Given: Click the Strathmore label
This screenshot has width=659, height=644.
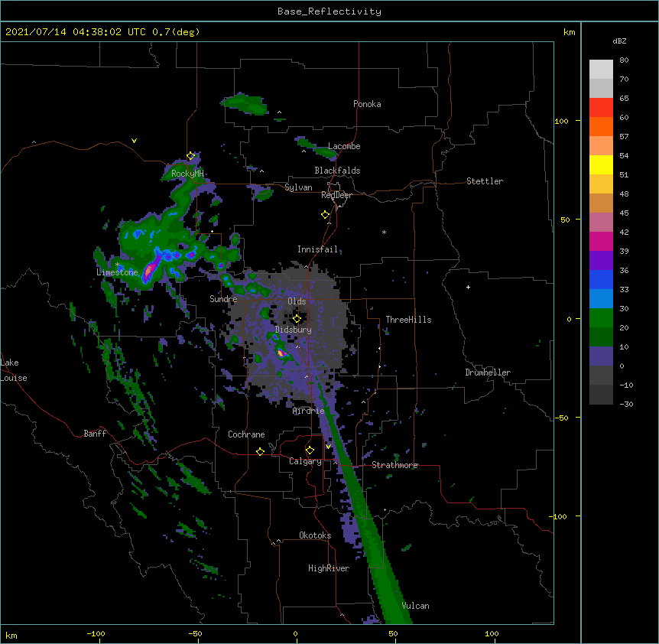Looking at the screenshot, I should pos(394,465).
